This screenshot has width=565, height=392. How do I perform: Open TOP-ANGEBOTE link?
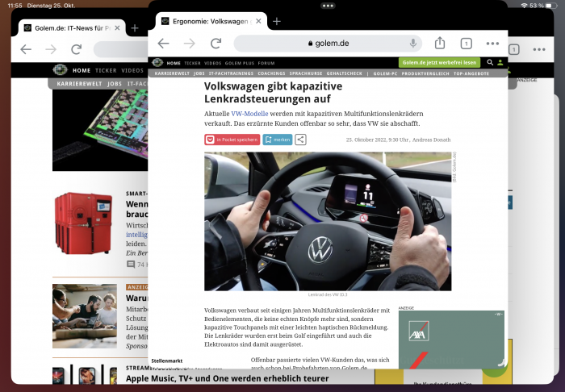pyautogui.click(x=471, y=73)
